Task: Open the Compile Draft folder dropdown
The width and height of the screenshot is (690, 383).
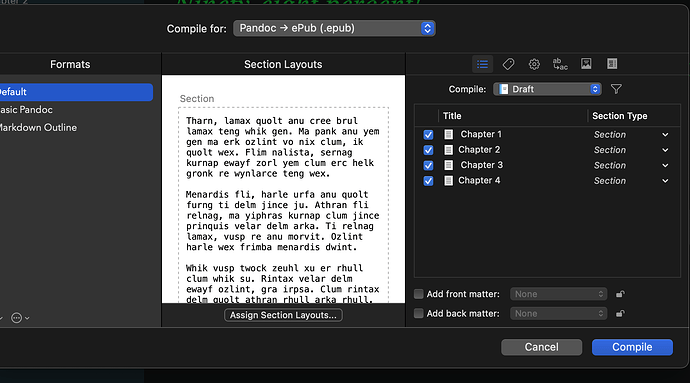Action: pyautogui.click(x=547, y=89)
